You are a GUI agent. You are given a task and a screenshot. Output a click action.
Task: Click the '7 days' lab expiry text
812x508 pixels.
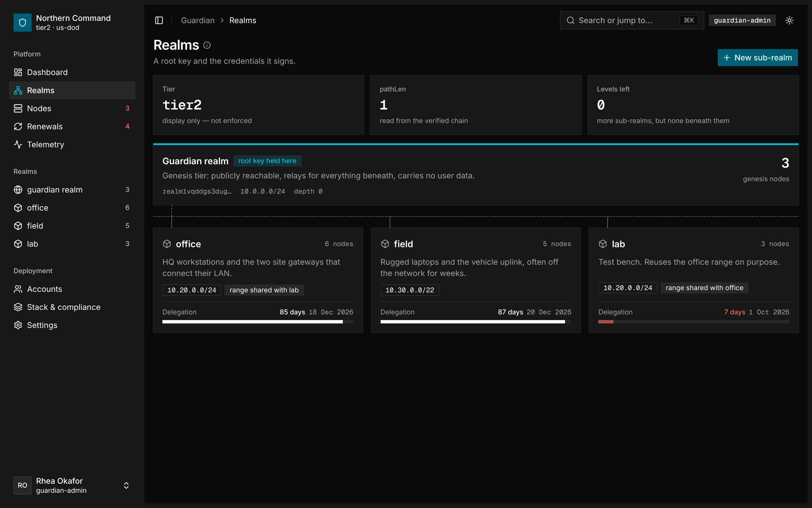tap(734, 312)
